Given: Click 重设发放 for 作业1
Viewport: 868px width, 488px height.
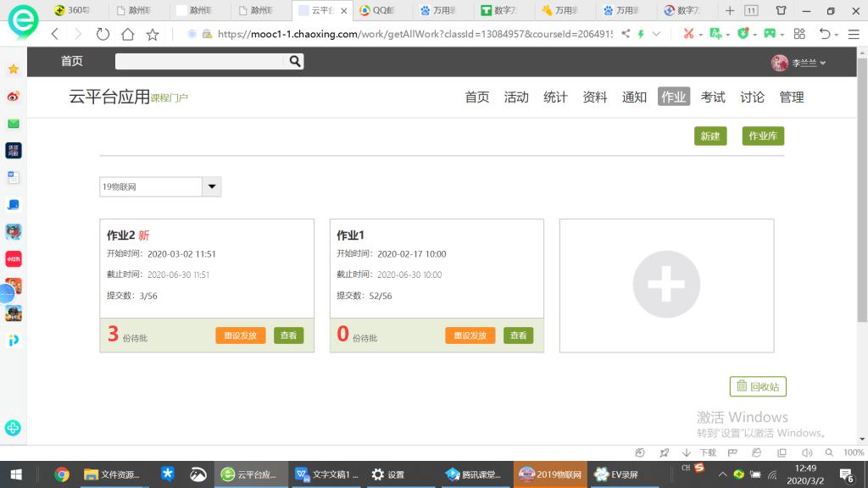Looking at the screenshot, I should (470, 335).
